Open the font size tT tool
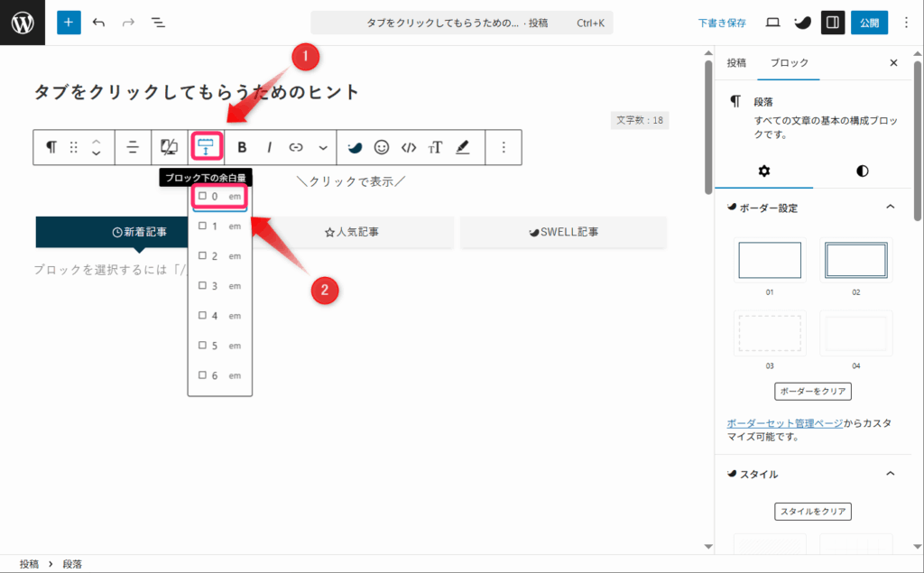Viewport: 924px width, 573px height. [x=436, y=147]
